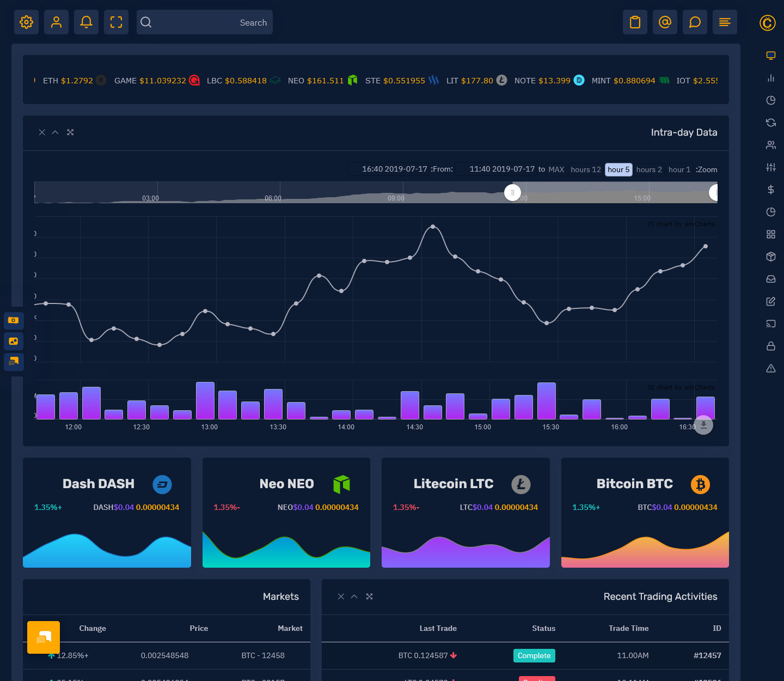Click the search input field
Screen dimensions: 784x681
(205, 22)
